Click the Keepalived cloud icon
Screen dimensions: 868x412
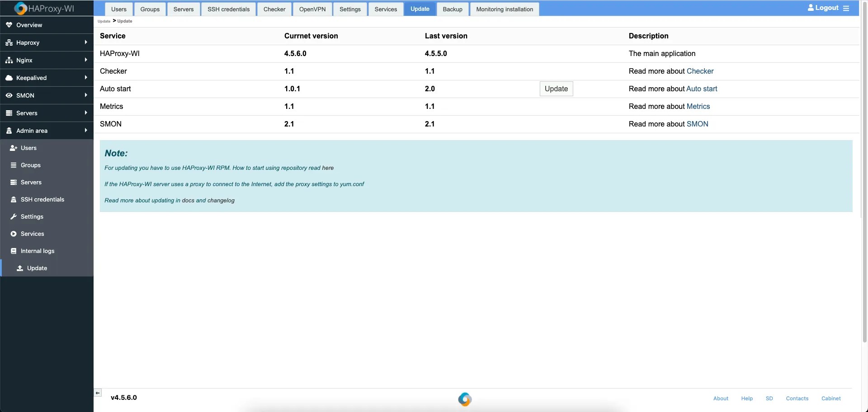point(9,78)
